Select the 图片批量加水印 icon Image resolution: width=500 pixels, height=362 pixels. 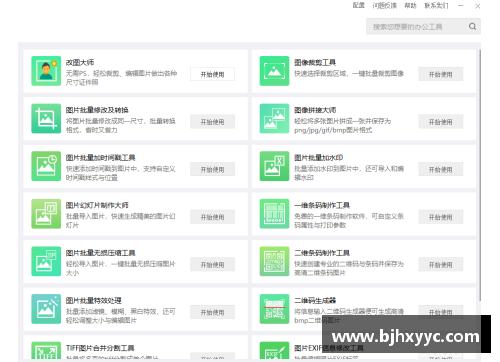tap(274, 166)
